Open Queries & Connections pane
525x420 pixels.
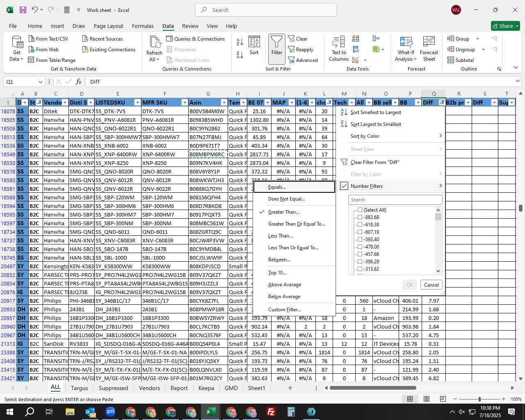pyautogui.click(x=196, y=39)
